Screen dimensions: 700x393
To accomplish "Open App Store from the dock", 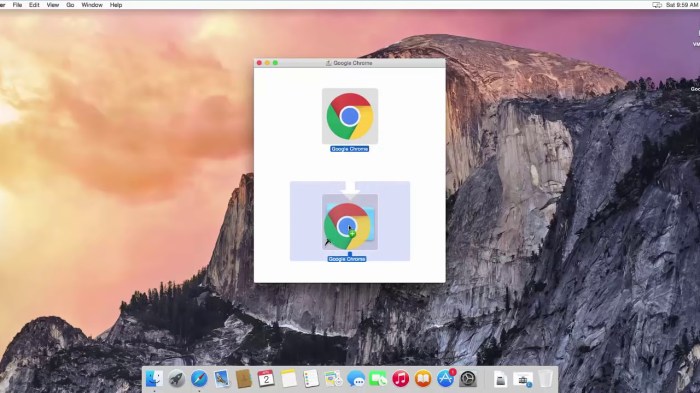I will [x=446, y=379].
